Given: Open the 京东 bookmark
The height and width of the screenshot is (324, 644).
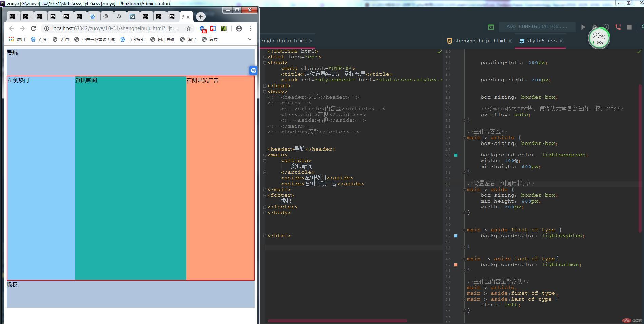Looking at the screenshot, I should (x=210, y=39).
